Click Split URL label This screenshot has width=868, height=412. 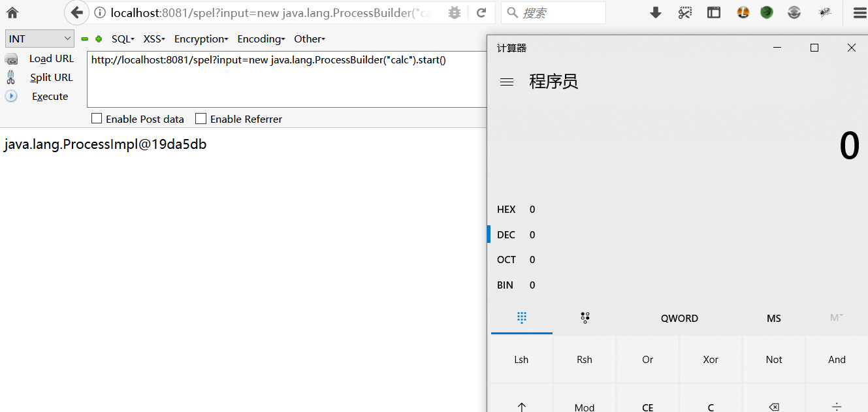(x=52, y=77)
